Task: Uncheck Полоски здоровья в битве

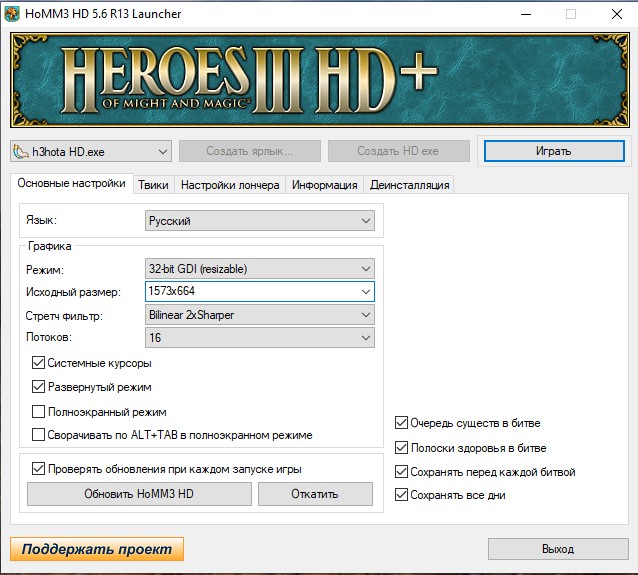Action: tap(402, 448)
